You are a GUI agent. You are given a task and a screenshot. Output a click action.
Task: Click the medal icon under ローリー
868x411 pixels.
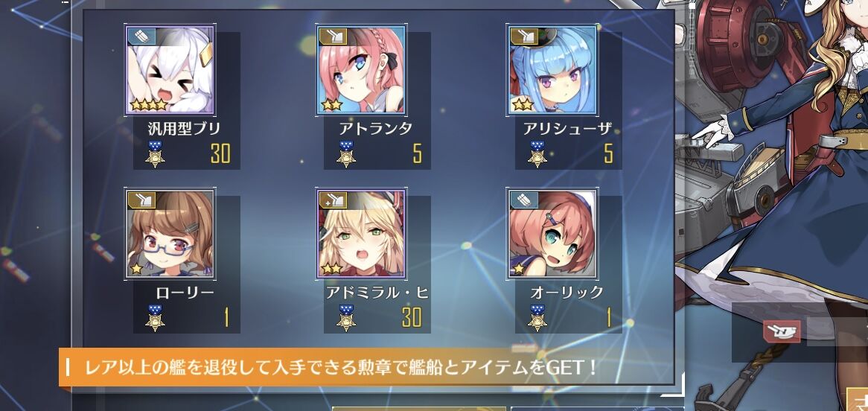(155, 318)
